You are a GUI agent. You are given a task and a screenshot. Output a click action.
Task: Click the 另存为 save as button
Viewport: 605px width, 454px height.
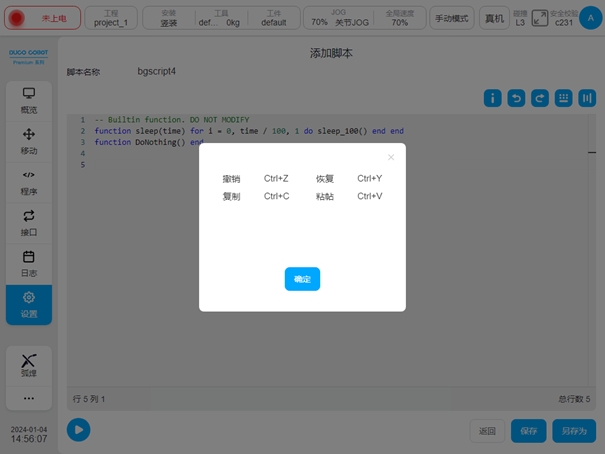pos(574,431)
